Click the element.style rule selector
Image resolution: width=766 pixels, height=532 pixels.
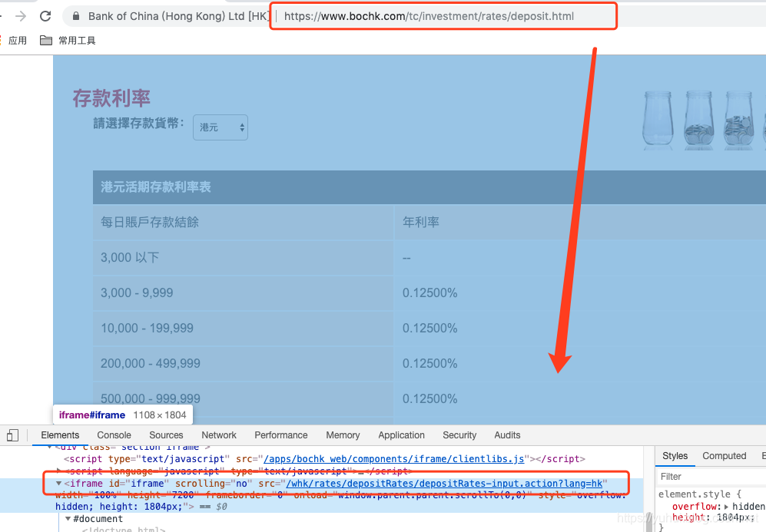click(x=695, y=494)
